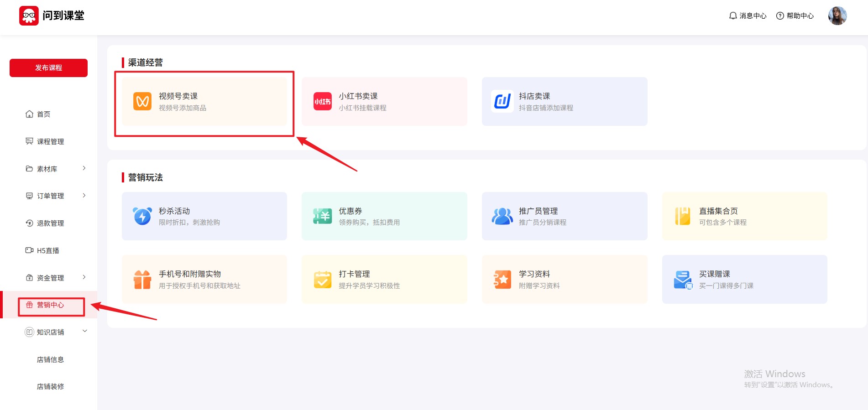Open 视频号卖课 card title
868x410 pixels.
178,96
